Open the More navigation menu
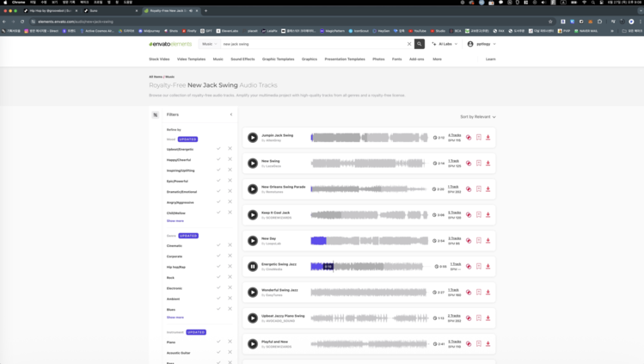The width and height of the screenshot is (644, 364). pos(437,59)
